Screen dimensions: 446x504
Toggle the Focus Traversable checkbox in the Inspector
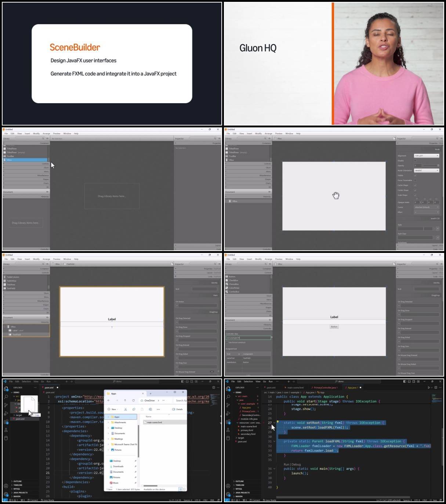click(415, 180)
